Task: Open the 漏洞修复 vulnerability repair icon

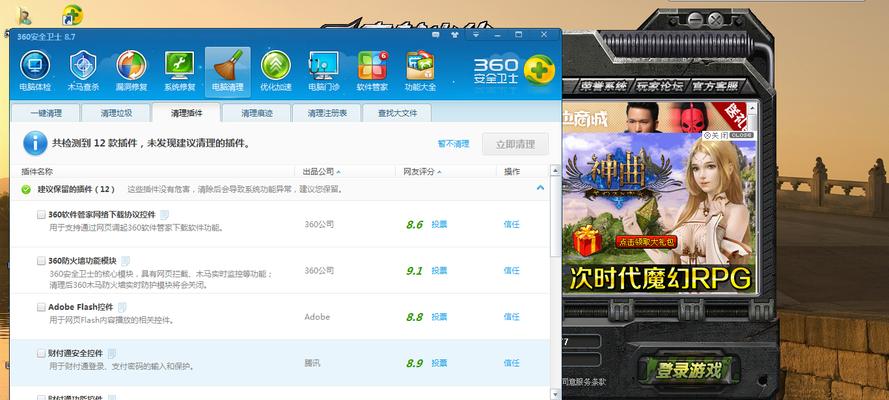Action: (x=132, y=71)
